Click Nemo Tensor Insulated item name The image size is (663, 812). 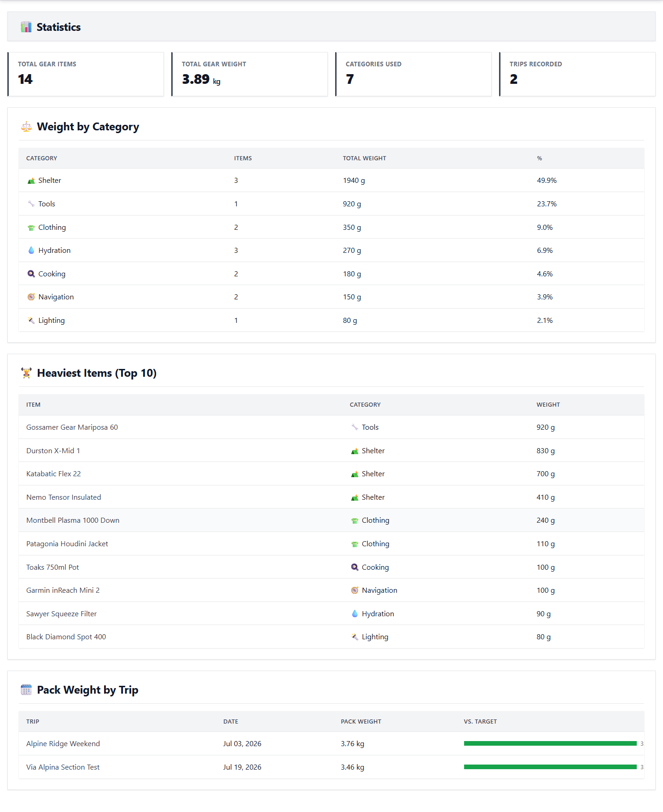coord(64,497)
